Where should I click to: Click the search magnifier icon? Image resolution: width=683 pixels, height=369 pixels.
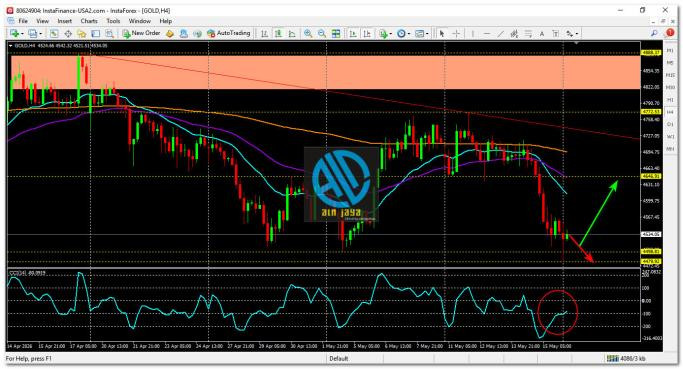[x=654, y=33]
